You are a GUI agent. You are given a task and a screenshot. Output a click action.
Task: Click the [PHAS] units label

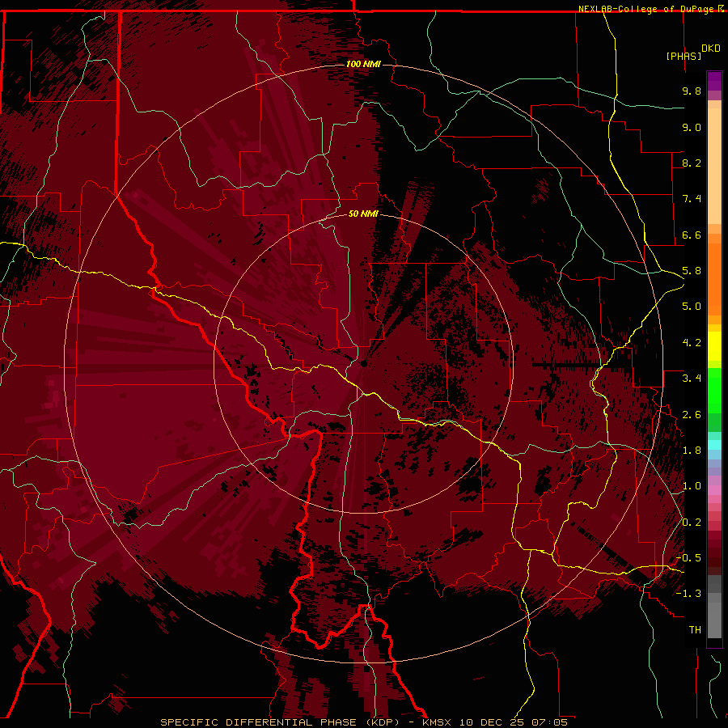684,56
